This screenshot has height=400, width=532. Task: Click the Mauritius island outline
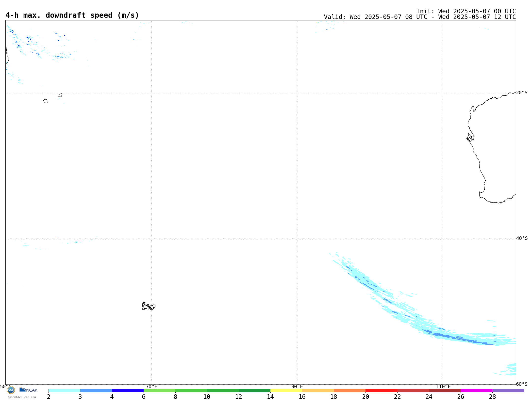(x=60, y=95)
